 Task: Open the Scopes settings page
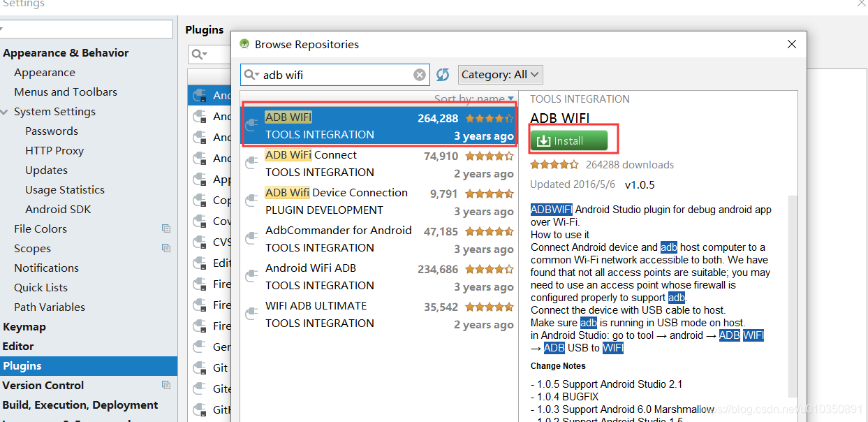pos(32,248)
